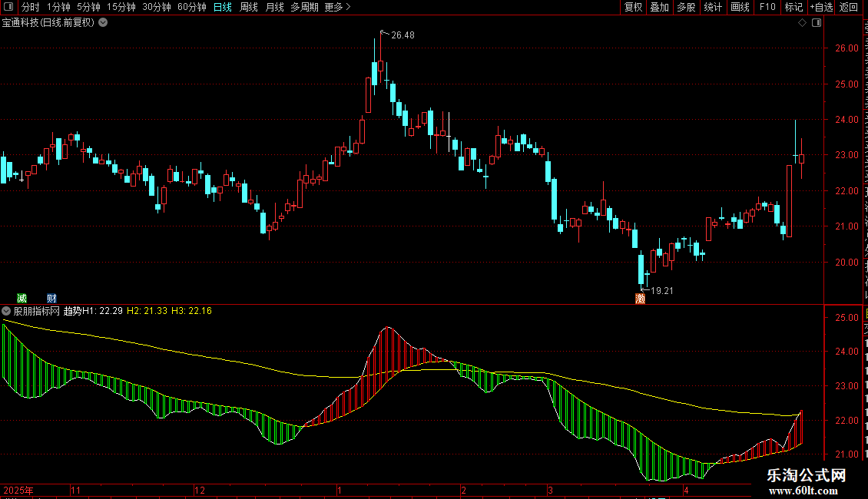Click the 26.00 price axis label
Image resolution: width=868 pixels, height=499 pixels.
coord(846,48)
